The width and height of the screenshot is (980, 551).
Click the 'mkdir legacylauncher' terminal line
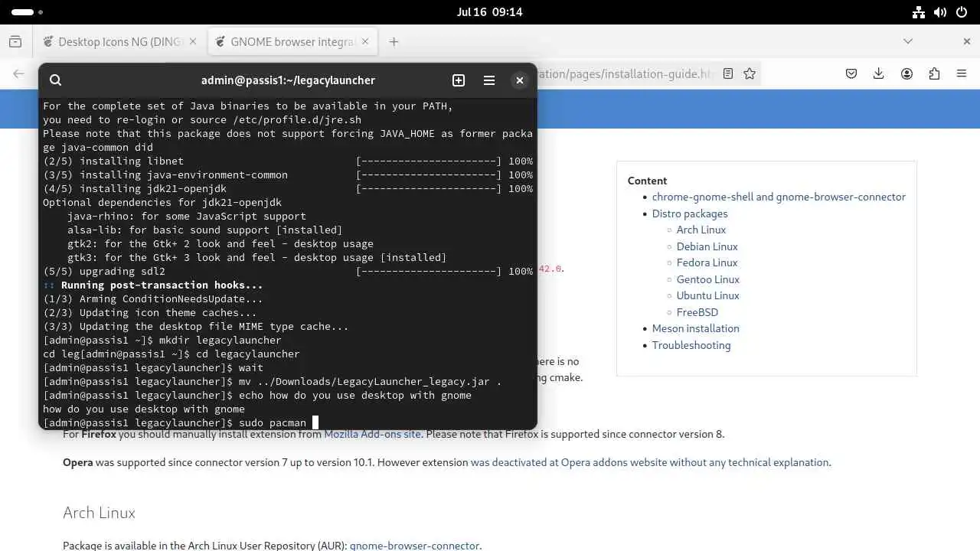(x=162, y=340)
